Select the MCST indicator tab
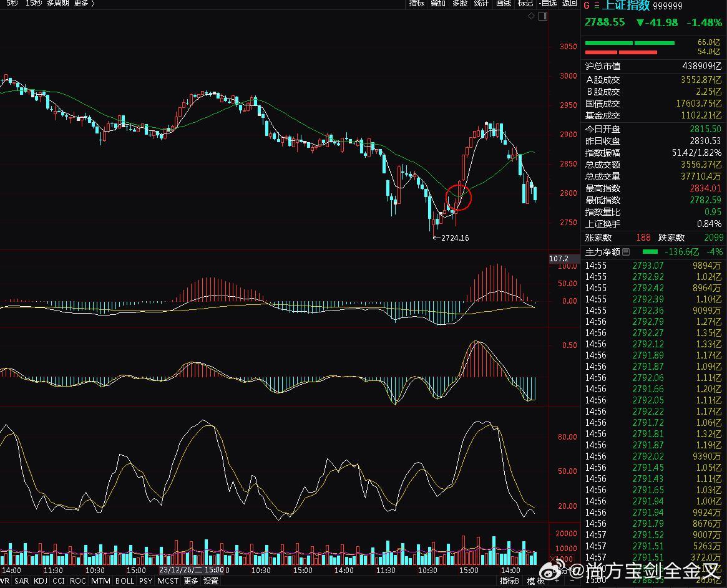The image size is (727, 588). [167, 581]
